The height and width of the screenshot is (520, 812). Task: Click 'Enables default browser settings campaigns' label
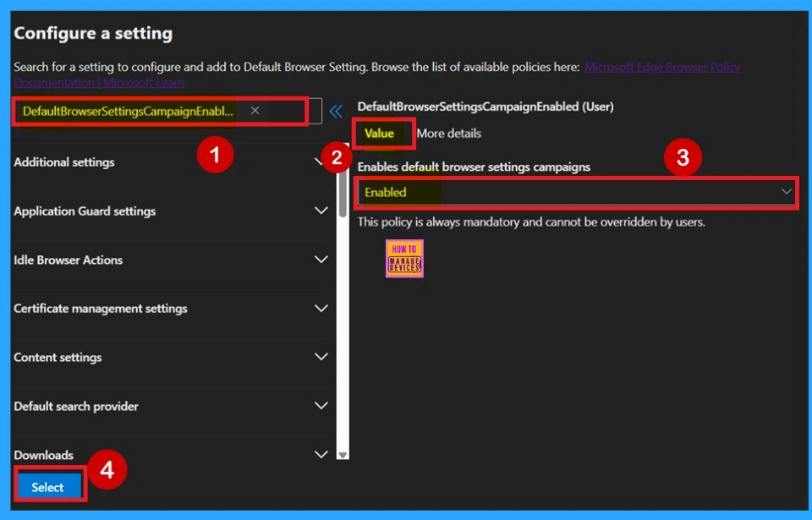(x=474, y=167)
